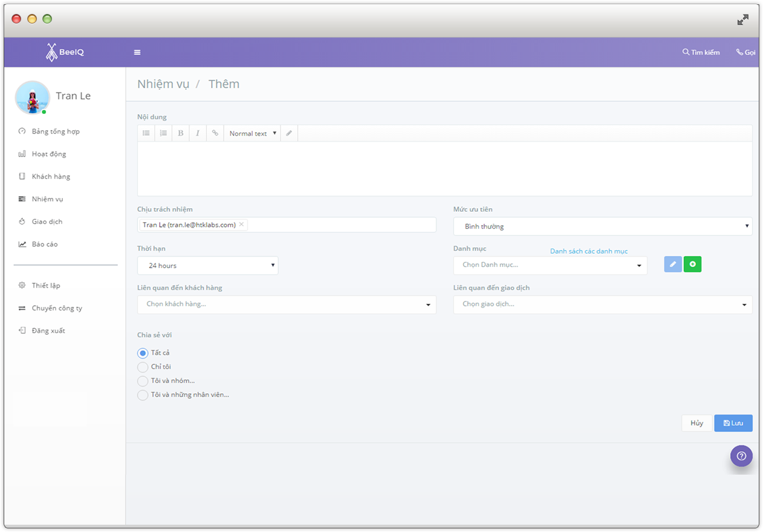Click the green add category button
Screen dimensions: 763x532
coord(692,264)
